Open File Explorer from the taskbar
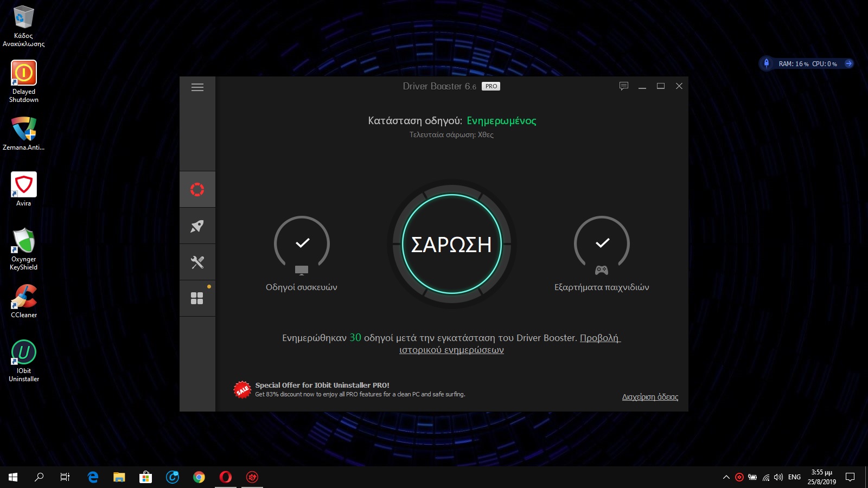 pos(119,477)
